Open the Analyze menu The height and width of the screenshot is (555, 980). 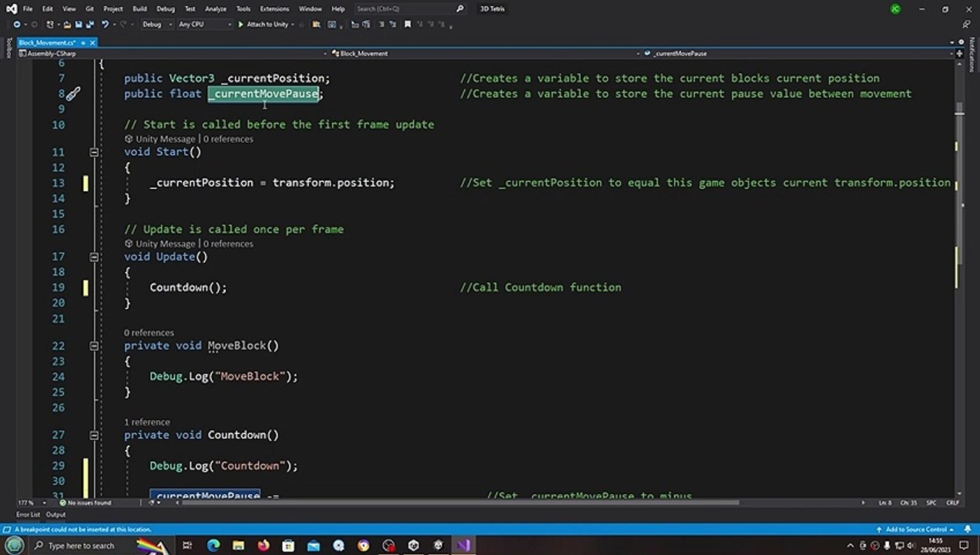216,8
